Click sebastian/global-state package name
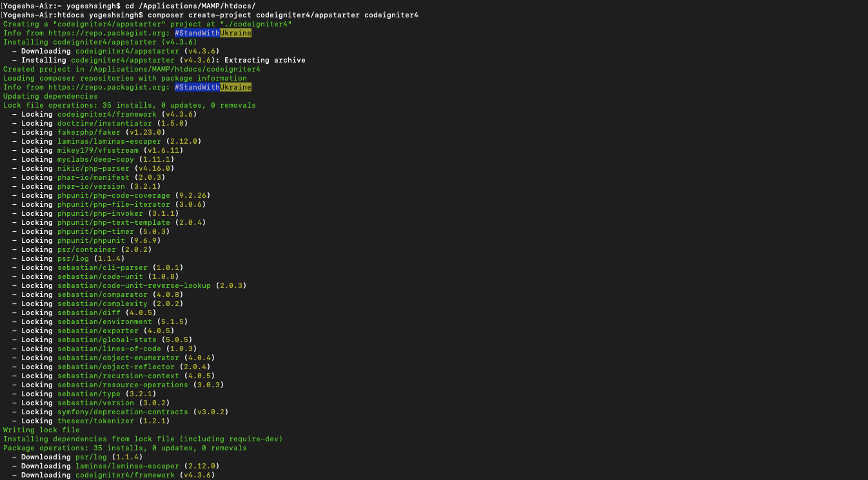Image resolution: width=868 pixels, height=480 pixels. (x=107, y=340)
